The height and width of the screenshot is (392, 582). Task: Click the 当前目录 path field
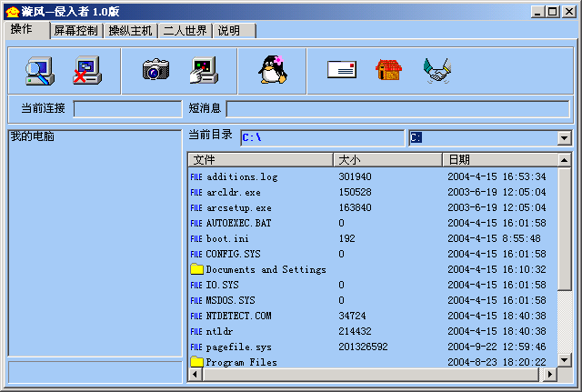click(x=320, y=138)
